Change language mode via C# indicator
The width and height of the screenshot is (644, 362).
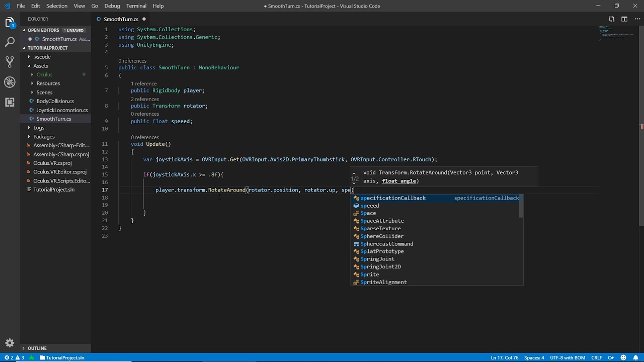611,358
